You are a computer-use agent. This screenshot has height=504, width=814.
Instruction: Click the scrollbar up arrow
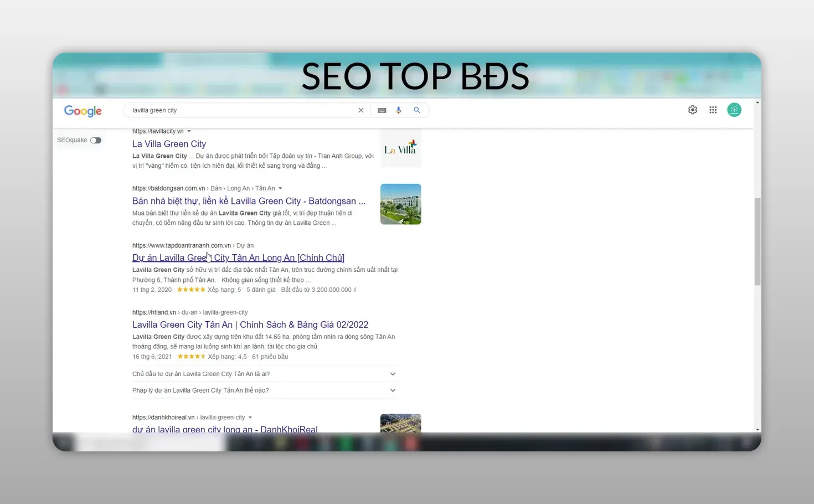[x=758, y=102]
